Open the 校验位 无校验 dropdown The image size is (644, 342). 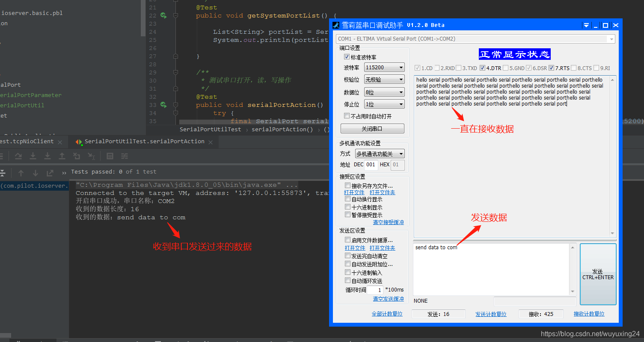pos(384,80)
